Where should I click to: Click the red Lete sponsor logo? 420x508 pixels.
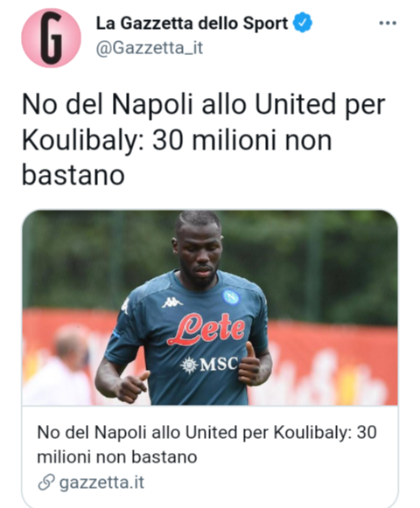pyautogui.click(x=206, y=329)
